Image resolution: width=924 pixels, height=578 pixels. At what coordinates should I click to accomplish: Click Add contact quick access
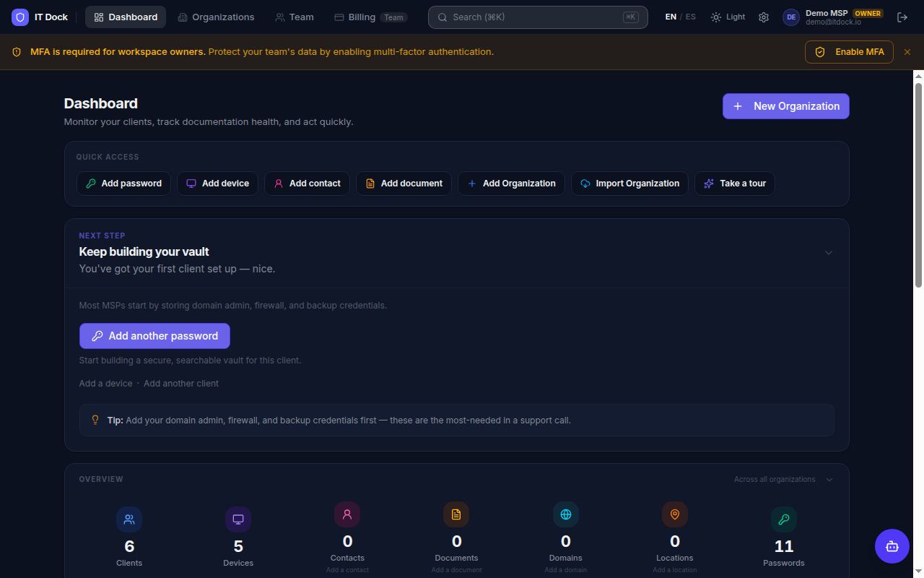[x=307, y=184]
